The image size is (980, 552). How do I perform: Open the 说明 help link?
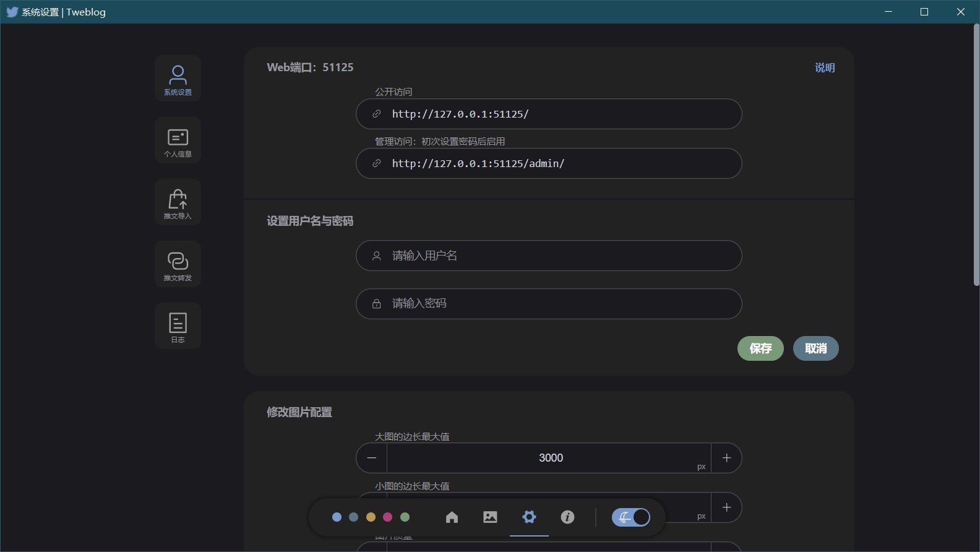825,68
